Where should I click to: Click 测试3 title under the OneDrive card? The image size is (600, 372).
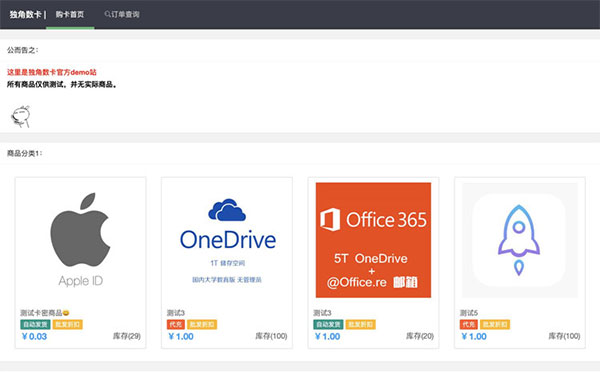pyautogui.click(x=176, y=313)
